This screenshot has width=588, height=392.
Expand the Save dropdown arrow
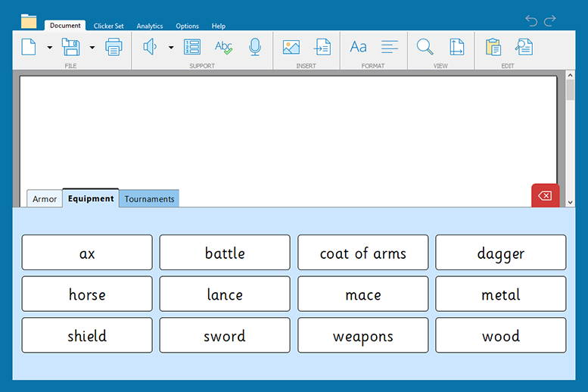tap(92, 48)
